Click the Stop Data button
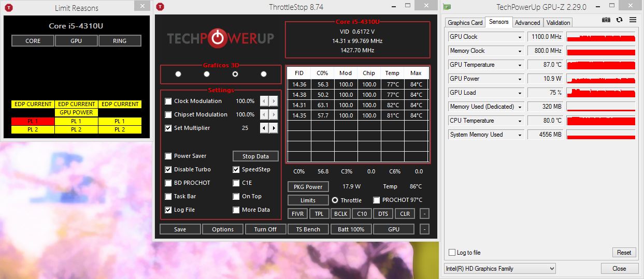Screen dimensions: 644x279 [x=255, y=156]
